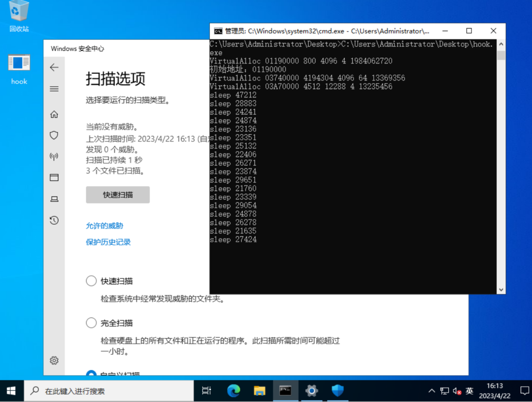Select 完全扫描 radio option
This screenshot has width=532, height=402.
[91, 323]
